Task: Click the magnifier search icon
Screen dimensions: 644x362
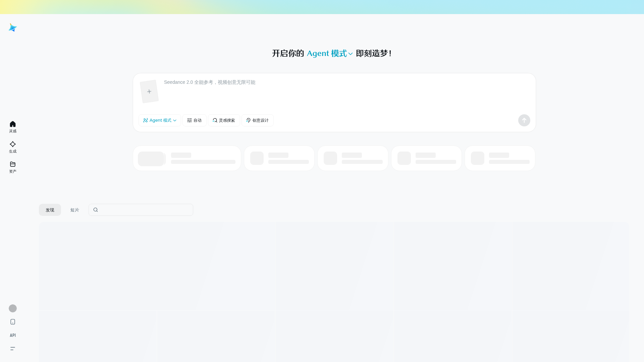Action: [96, 210]
